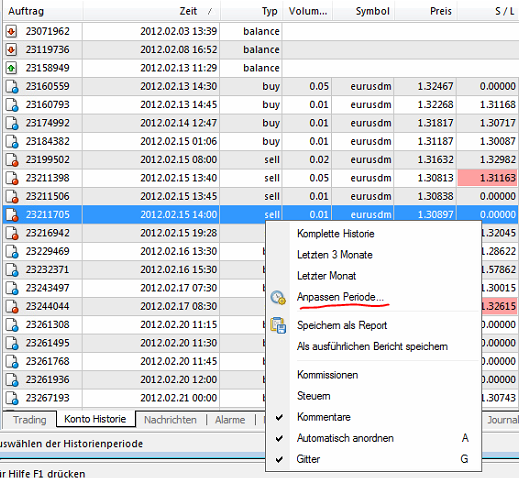
Task: Click the sell order icon for 23211398
Action: 12,178
